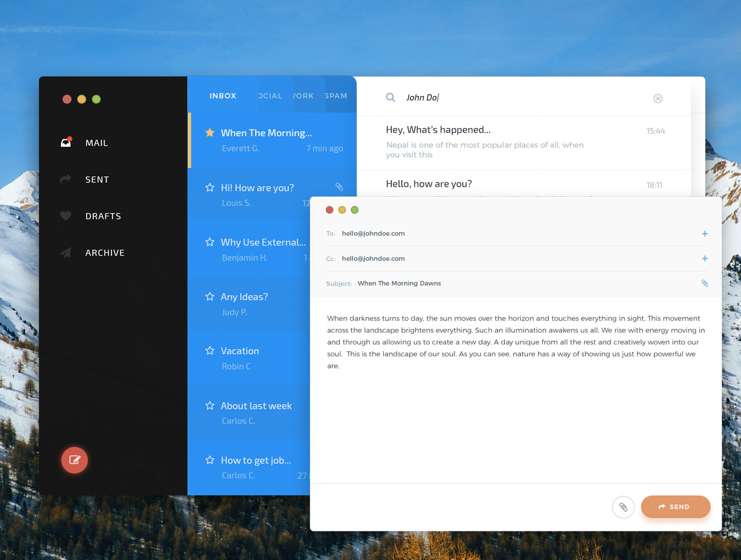
Task: Open the Drafts folder
Action: point(103,216)
